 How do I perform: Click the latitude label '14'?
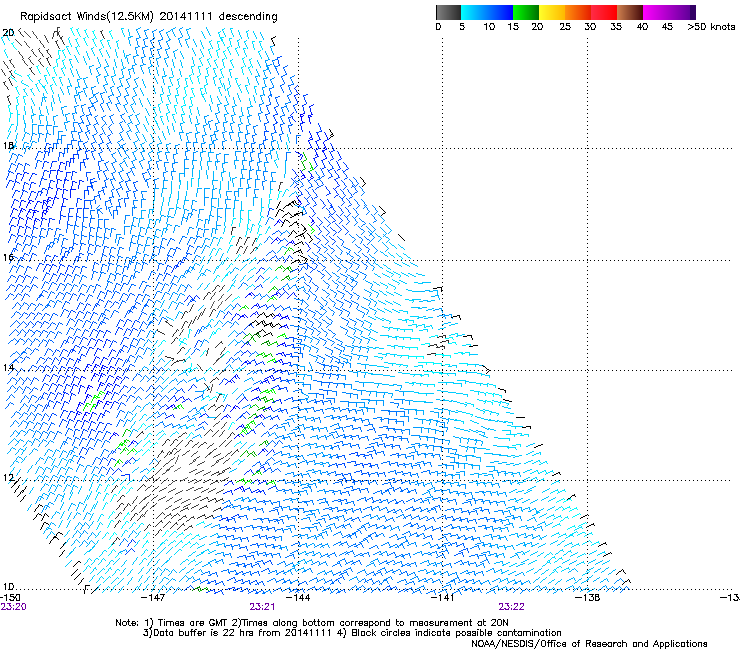(8, 367)
